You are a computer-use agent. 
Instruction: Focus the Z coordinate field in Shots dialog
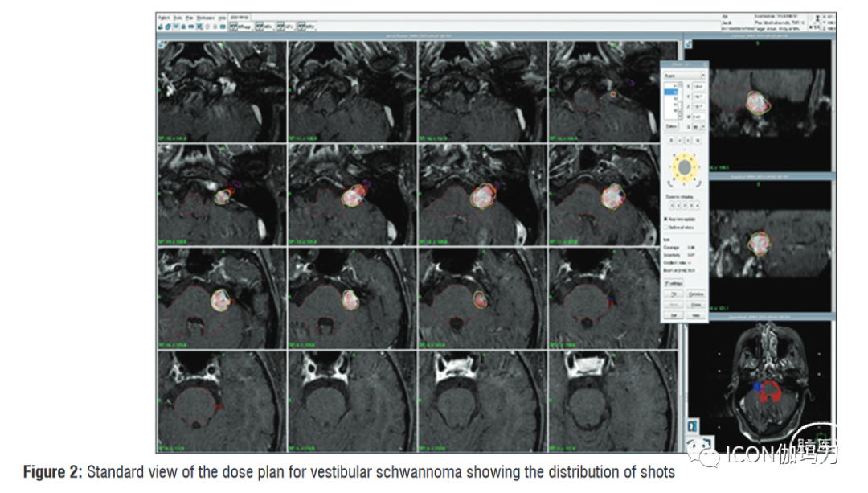pyautogui.click(x=698, y=106)
